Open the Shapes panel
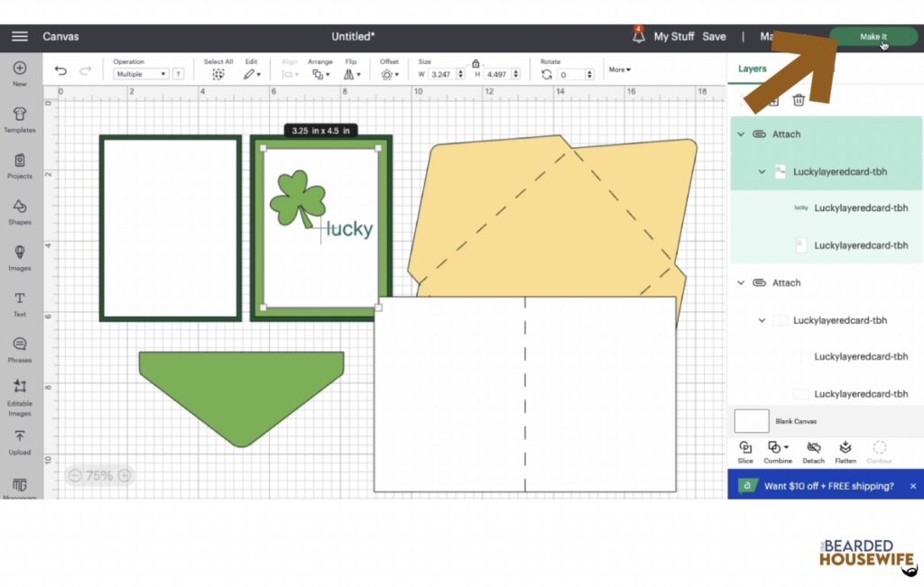The image size is (924, 587). pos(19,209)
